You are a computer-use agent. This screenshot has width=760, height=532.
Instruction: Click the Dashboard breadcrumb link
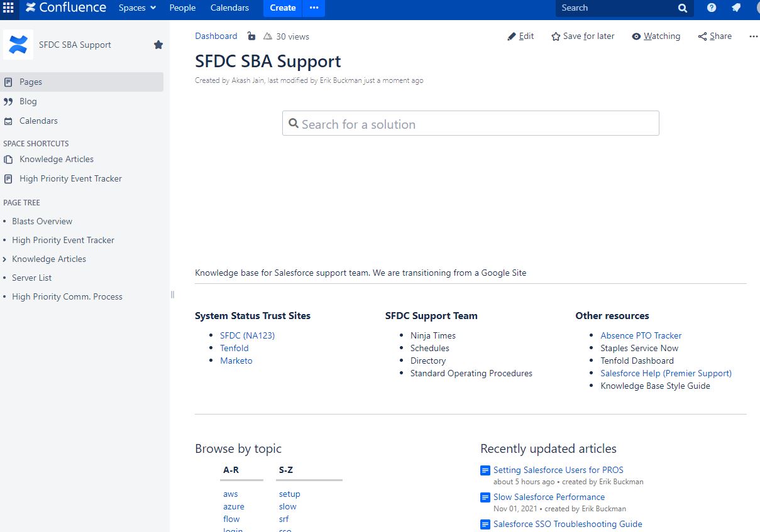216,36
